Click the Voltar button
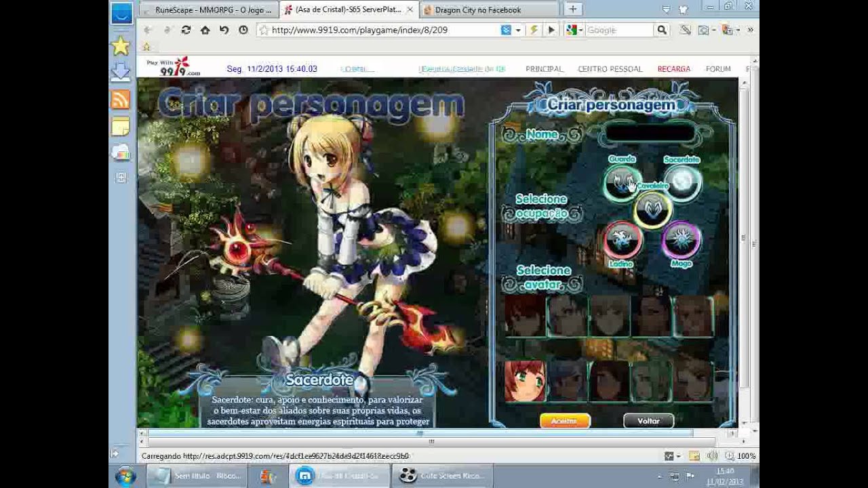 [x=648, y=421]
